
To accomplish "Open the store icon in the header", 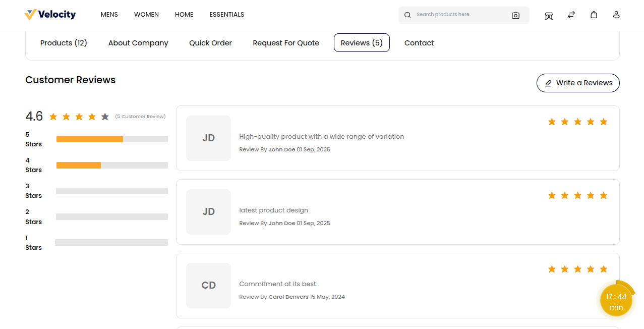I will [x=549, y=15].
